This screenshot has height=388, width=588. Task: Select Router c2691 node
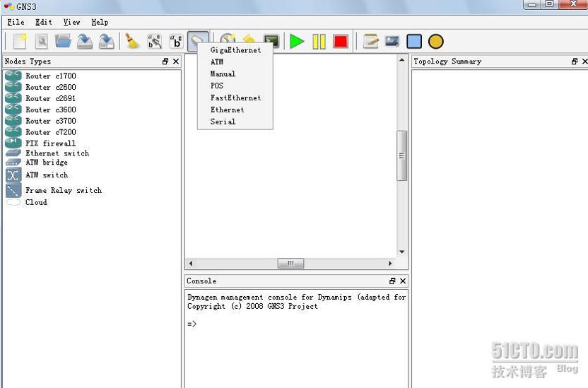pos(51,98)
